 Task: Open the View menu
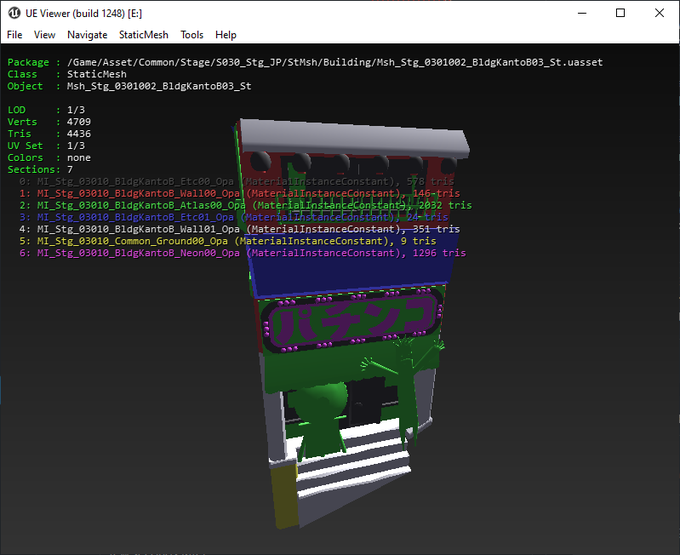click(45, 35)
